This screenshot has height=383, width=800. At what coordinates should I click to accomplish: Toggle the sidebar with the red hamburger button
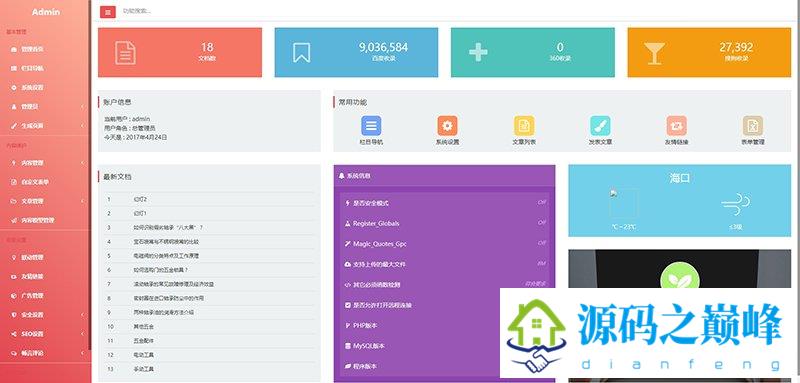(108, 11)
